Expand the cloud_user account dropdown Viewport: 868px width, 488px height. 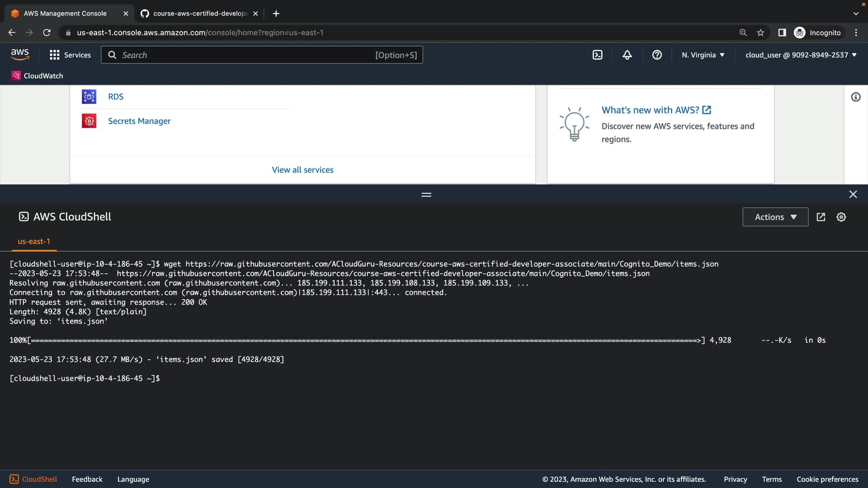click(x=801, y=55)
